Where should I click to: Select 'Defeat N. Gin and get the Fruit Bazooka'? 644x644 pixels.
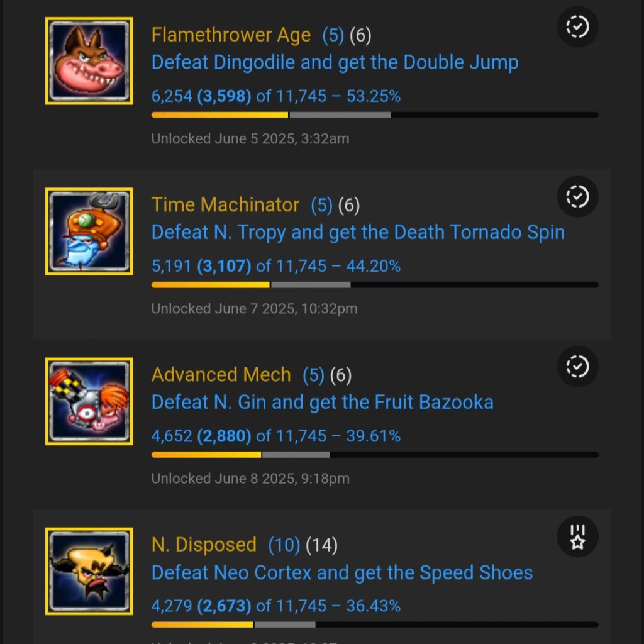pos(323,402)
